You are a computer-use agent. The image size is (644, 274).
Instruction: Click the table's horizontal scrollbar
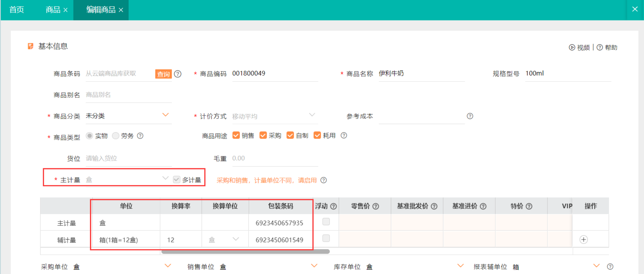click(245, 251)
